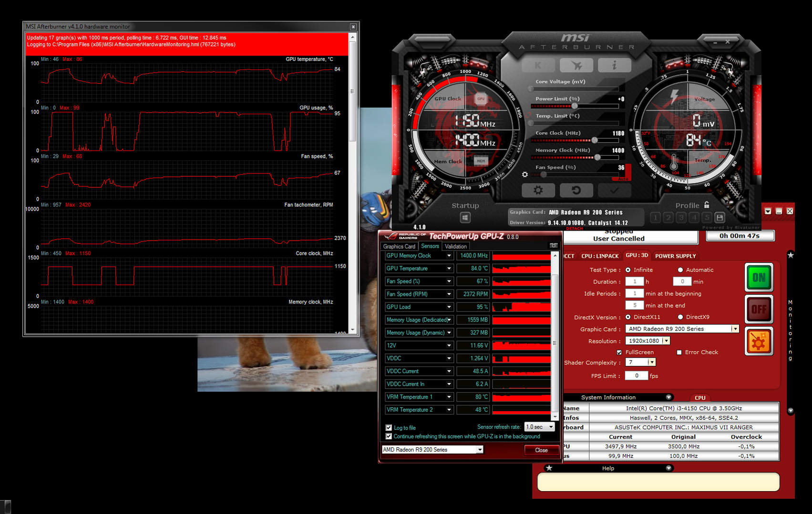
Task: Select profile slot 3 in Afterburner
Action: tap(681, 218)
